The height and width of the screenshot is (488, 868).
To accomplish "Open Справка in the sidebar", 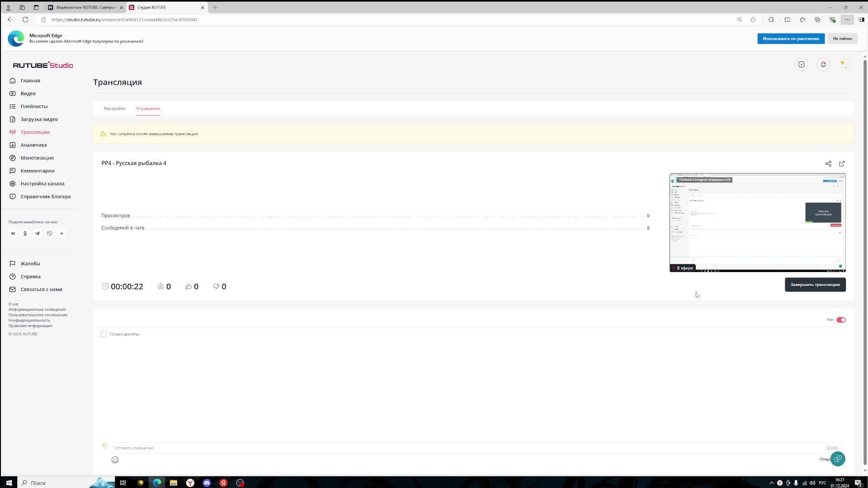I will coord(30,277).
